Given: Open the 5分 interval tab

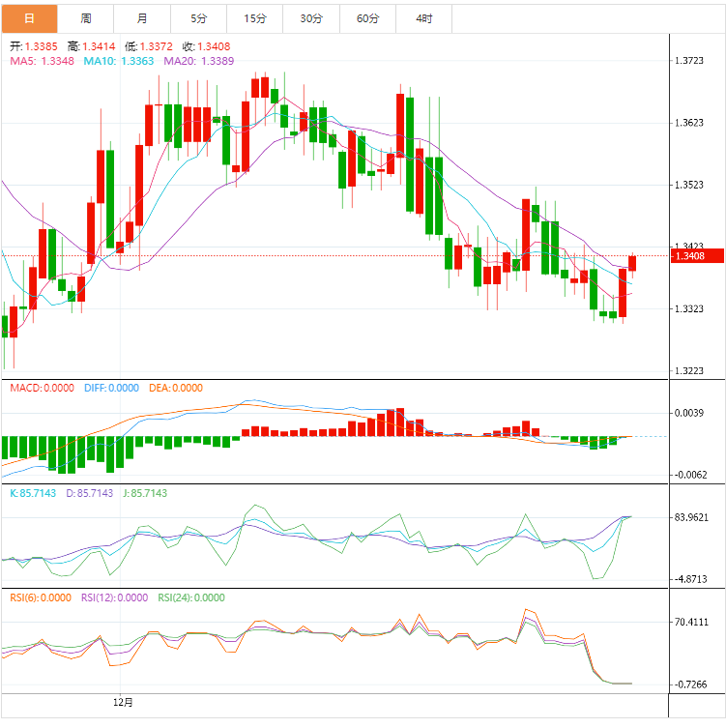Looking at the screenshot, I should 199,18.
